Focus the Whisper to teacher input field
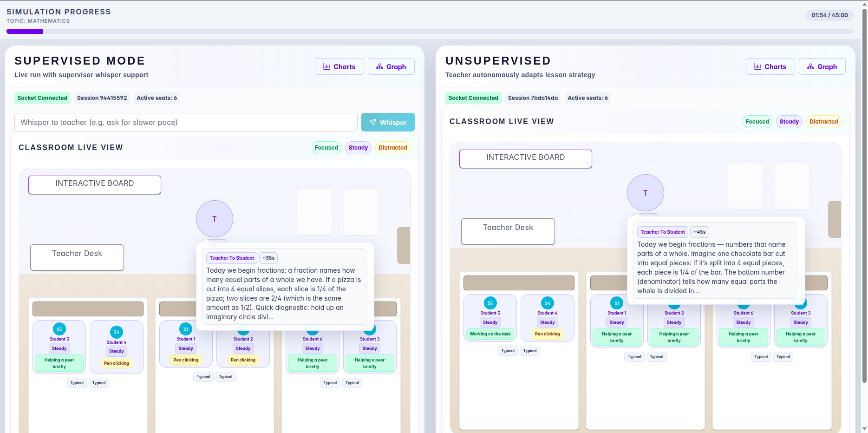 click(186, 122)
